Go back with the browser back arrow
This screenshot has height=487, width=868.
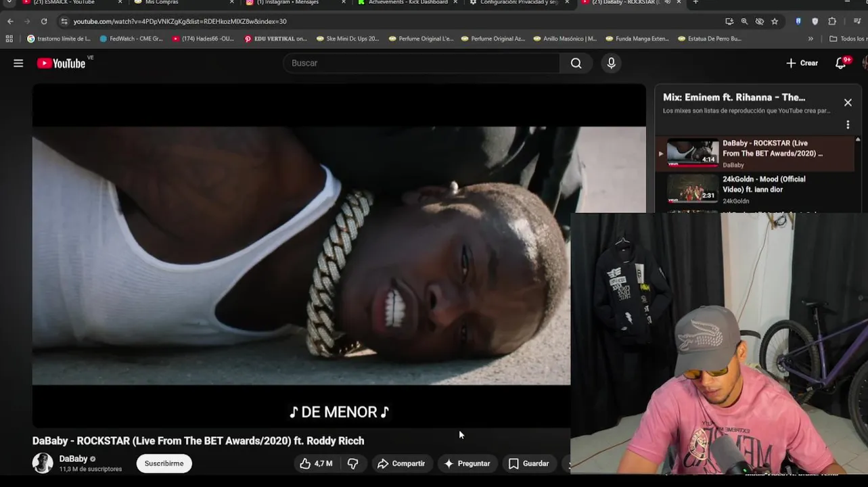click(10, 21)
